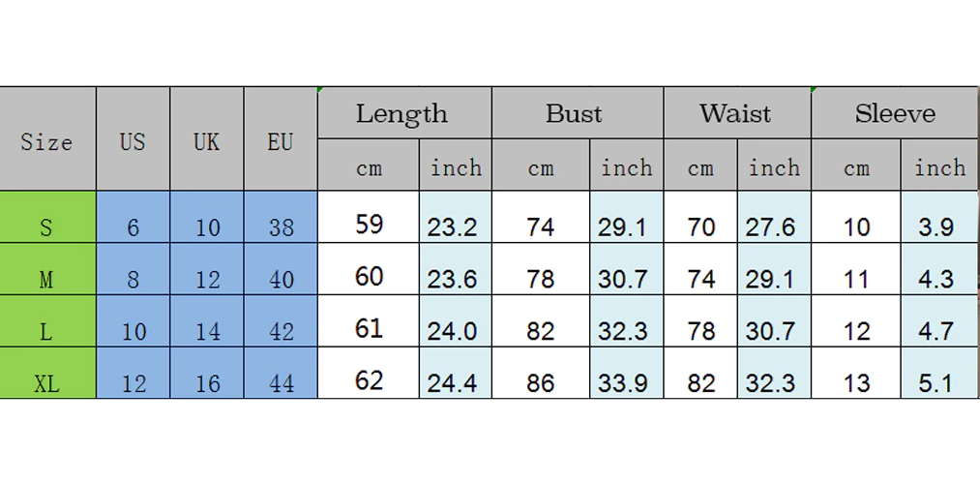The image size is (980, 484).
Task: Select the UK column header
Action: pyautogui.click(x=207, y=141)
